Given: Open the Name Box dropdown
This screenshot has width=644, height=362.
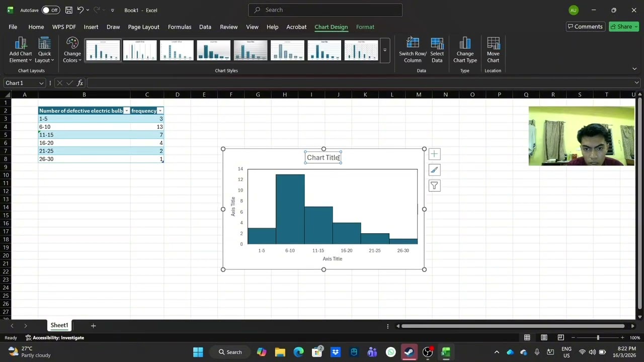Looking at the screenshot, I should (x=41, y=83).
